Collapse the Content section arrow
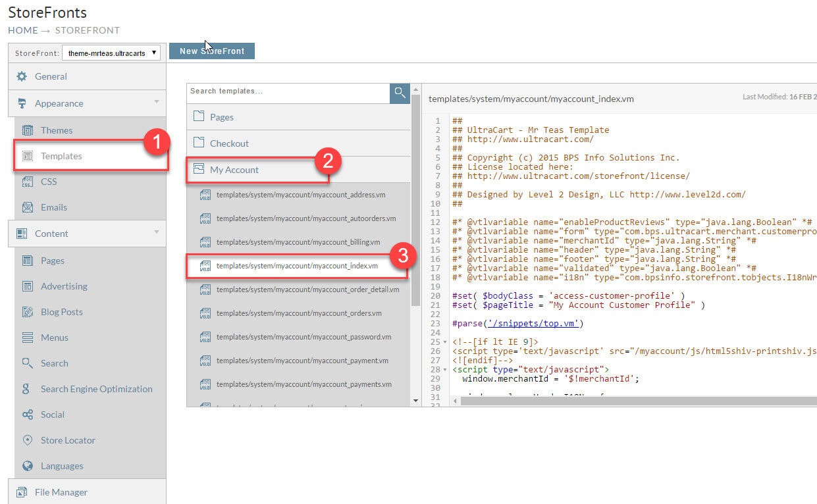Image resolution: width=817 pixels, height=504 pixels. click(157, 232)
